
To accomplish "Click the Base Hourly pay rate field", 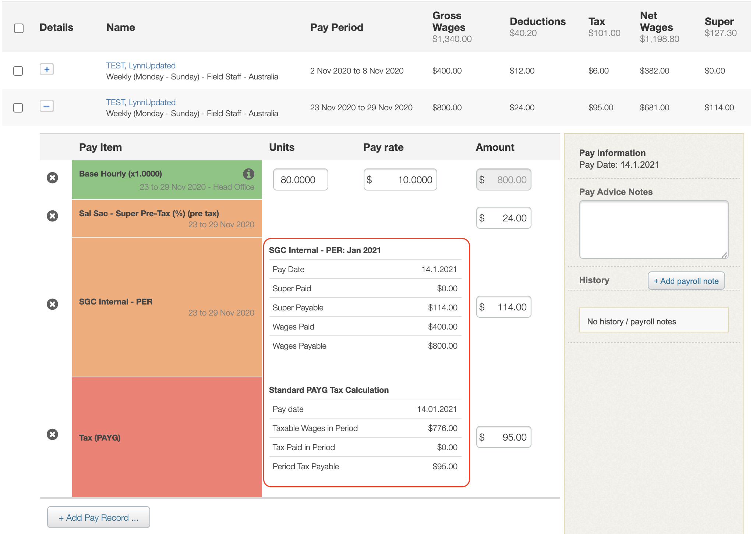I will [x=400, y=180].
